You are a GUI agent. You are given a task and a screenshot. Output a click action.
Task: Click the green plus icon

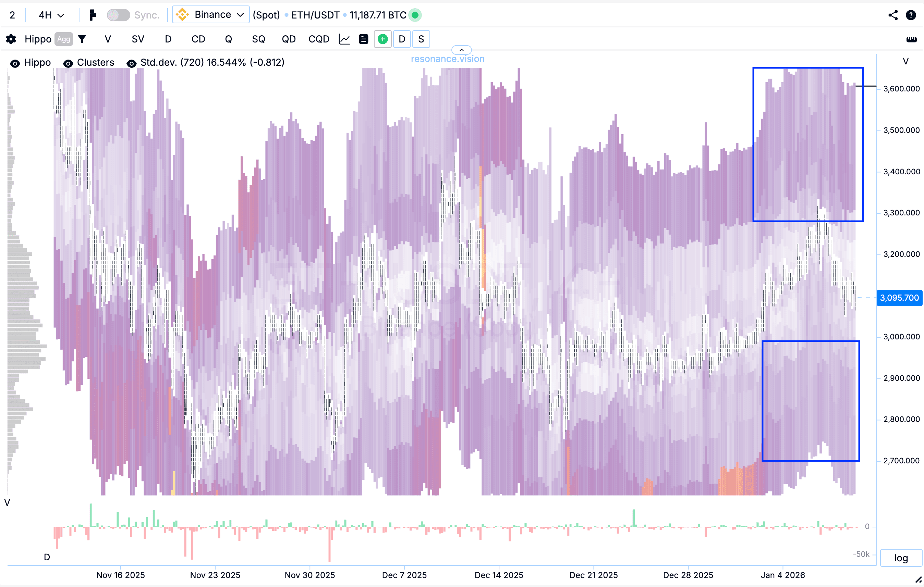coord(382,39)
